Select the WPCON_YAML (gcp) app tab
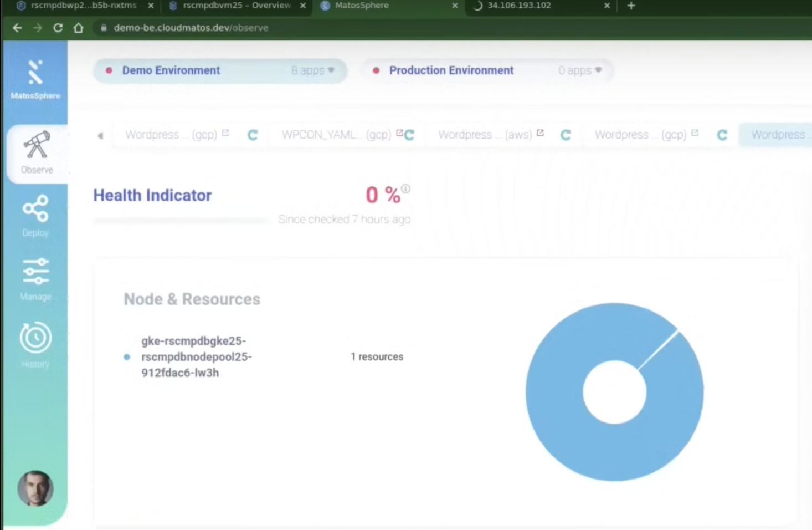This screenshot has width=812, height=530. click(x=336, y=135)
